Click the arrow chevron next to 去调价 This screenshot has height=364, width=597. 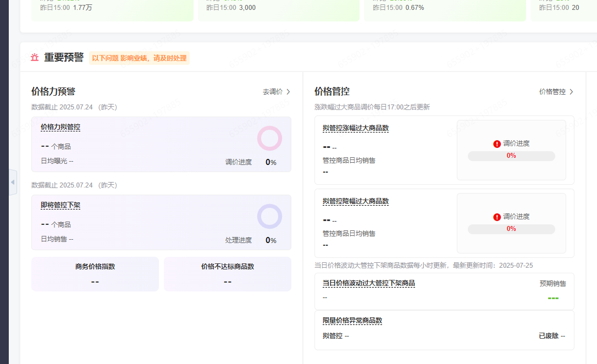click(289, 92)
